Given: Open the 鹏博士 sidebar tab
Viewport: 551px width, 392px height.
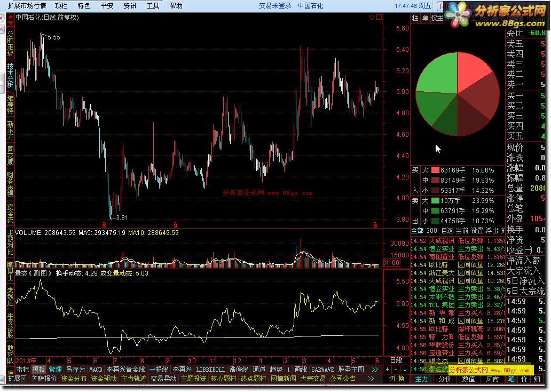Looking at the screenshot, I should 11,271.
